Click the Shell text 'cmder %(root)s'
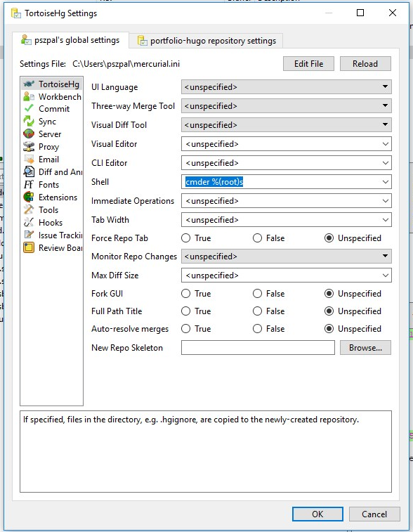This screenshot has height=532, width=413. pos(214,182)
